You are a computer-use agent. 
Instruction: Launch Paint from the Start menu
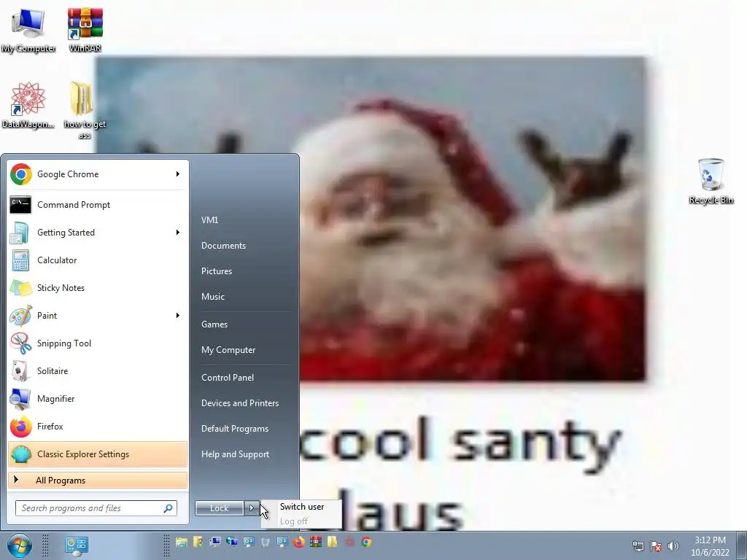pos(98,315)
